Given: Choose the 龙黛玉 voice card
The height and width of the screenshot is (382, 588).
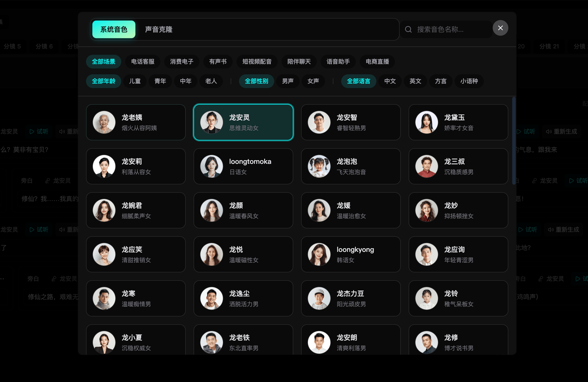Looking at the screenshot, I should pyautogui.click(x=458, y=122).
